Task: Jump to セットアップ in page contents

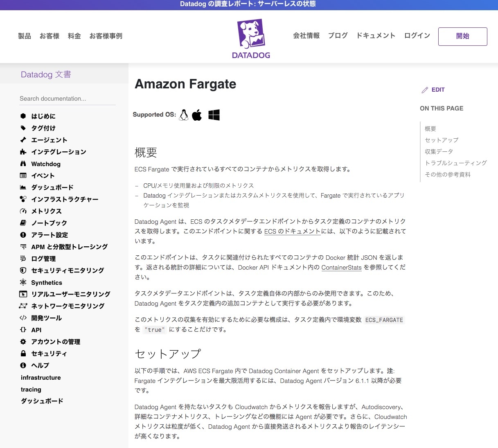Action: 442,140
